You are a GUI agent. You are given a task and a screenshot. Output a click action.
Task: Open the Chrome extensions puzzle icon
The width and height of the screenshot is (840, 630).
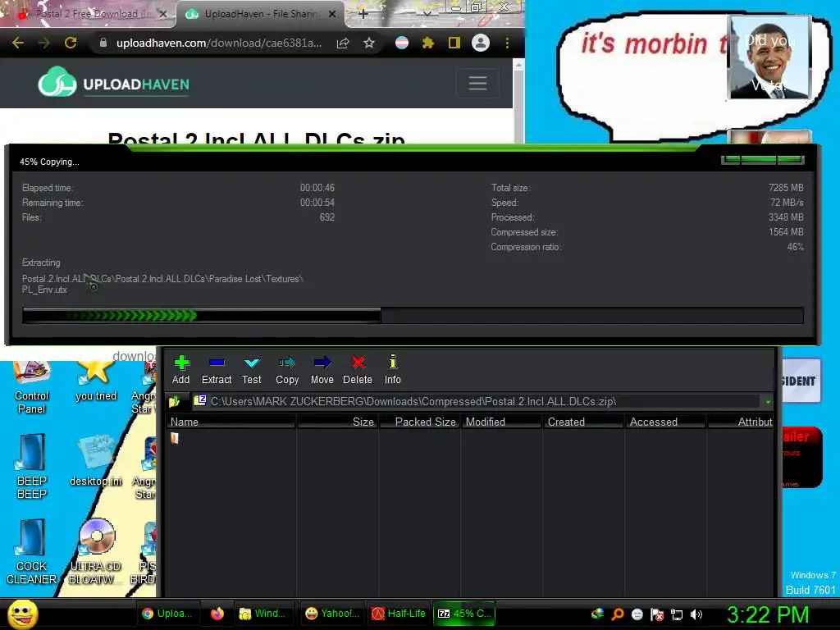click(x=427, y=43)
